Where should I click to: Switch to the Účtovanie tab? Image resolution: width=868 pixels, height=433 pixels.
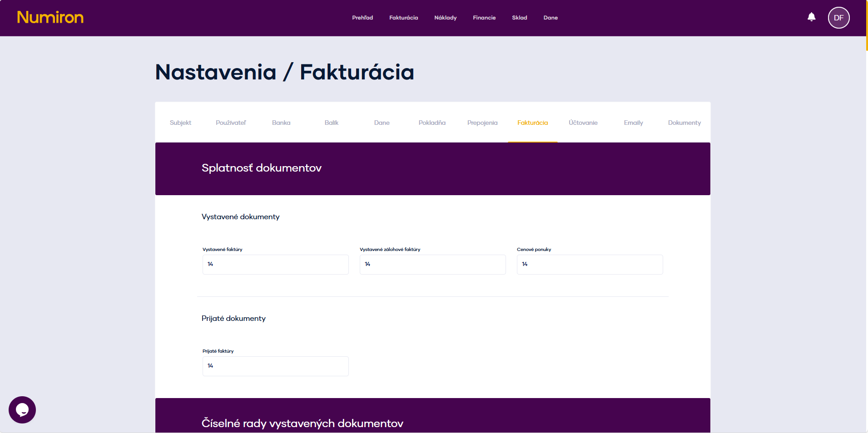(583, 123)
